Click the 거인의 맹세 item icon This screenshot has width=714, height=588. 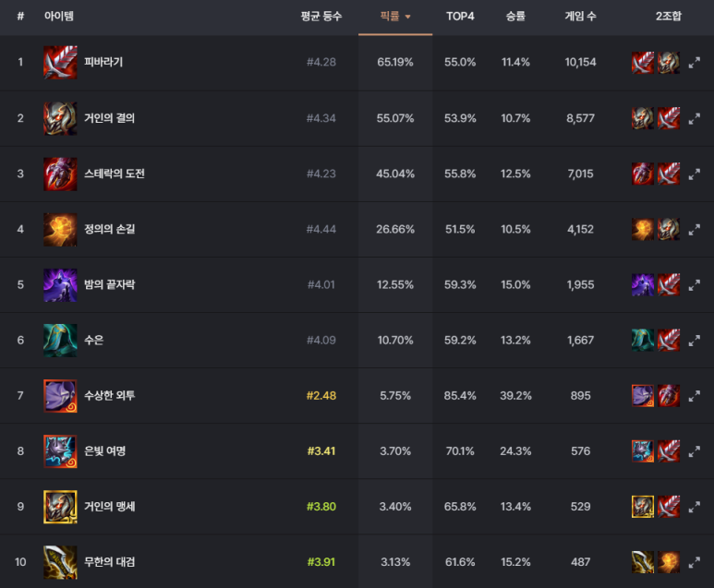click(x=60, y=507)
